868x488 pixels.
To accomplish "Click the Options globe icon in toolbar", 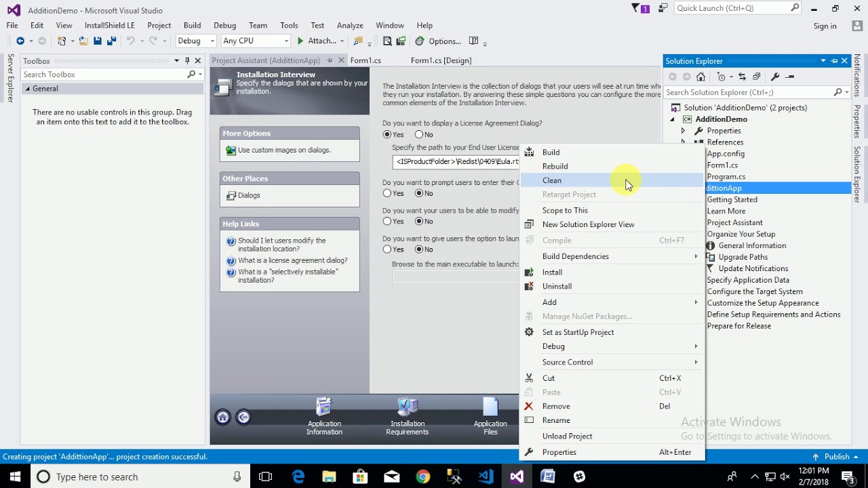I will pos(419,41).
